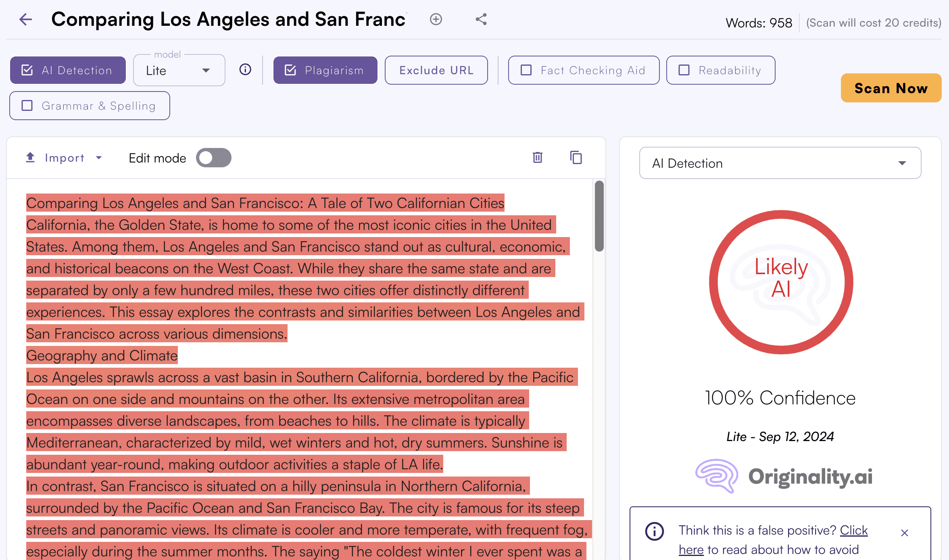Dismiss the false positive notice
The width and height of the screenshot is (949, 560).
905,533
